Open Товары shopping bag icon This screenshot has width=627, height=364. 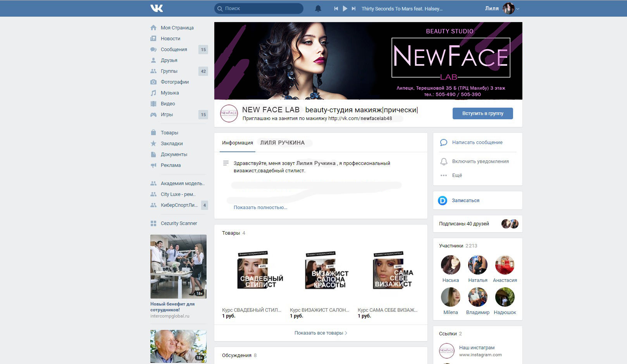(153, 132)
